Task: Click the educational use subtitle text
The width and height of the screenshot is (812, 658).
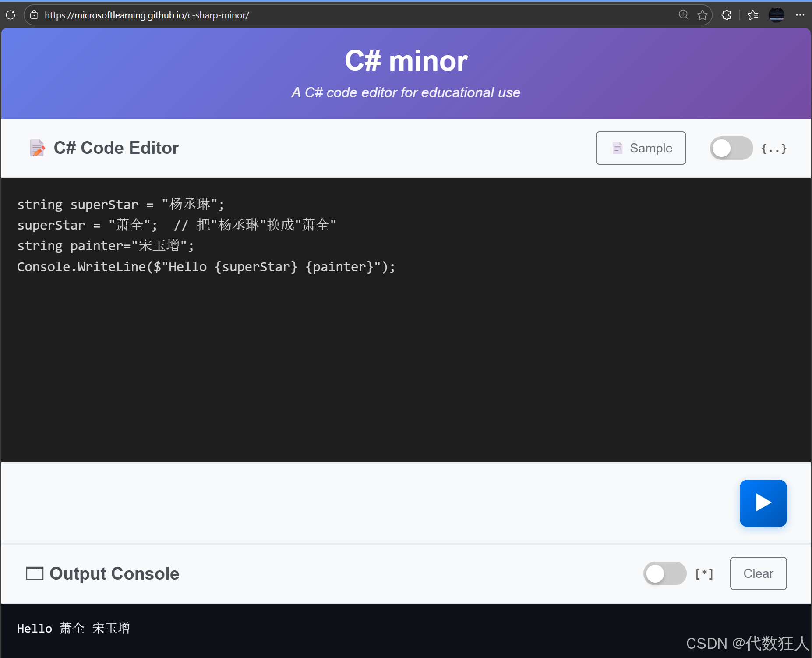Action: pyautogui.click(x=406, y=92)
